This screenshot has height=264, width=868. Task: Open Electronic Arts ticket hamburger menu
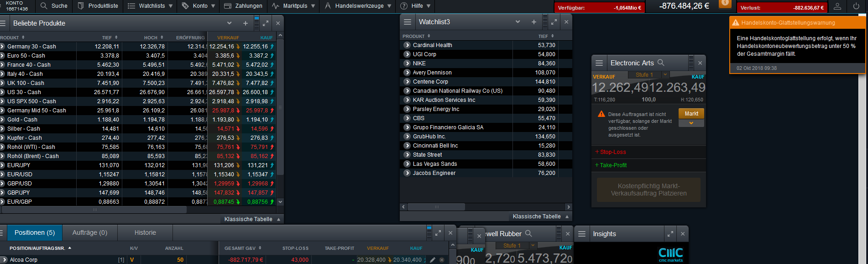coord(599,63)
